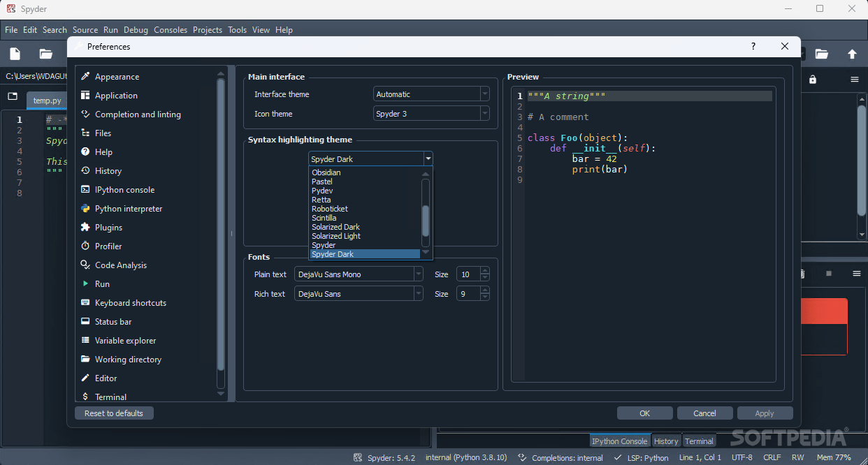Click the new file toolbar icon
The height and width of the screenshot is (465, 868).
pyautogui.click(x=15, y=54)
